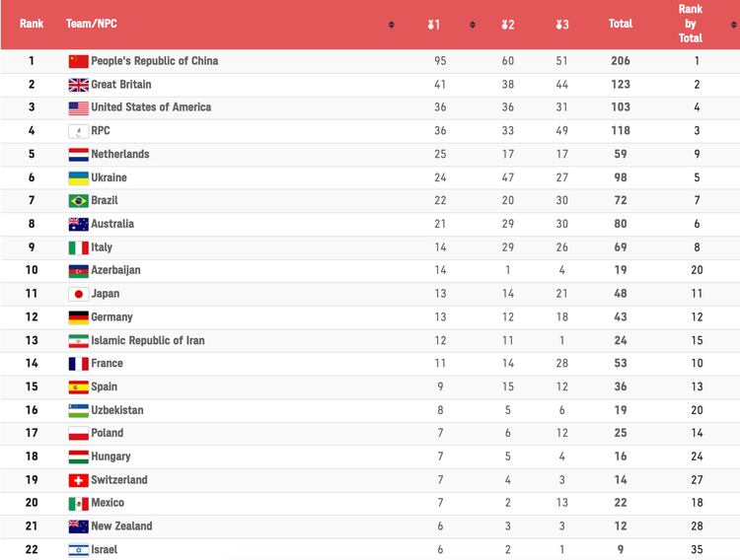Click the China flag icon

[78, 61]
